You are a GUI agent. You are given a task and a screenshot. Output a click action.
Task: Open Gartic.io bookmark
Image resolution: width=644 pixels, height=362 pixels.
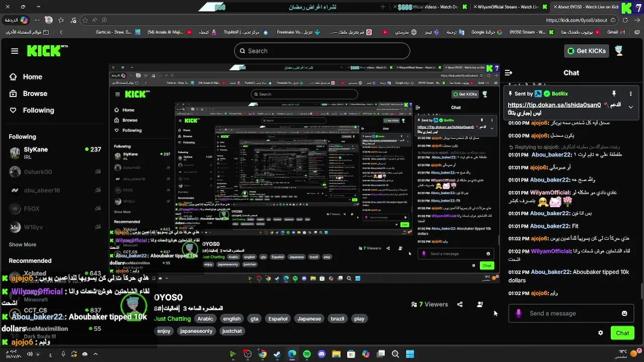[x=118, y=32]
